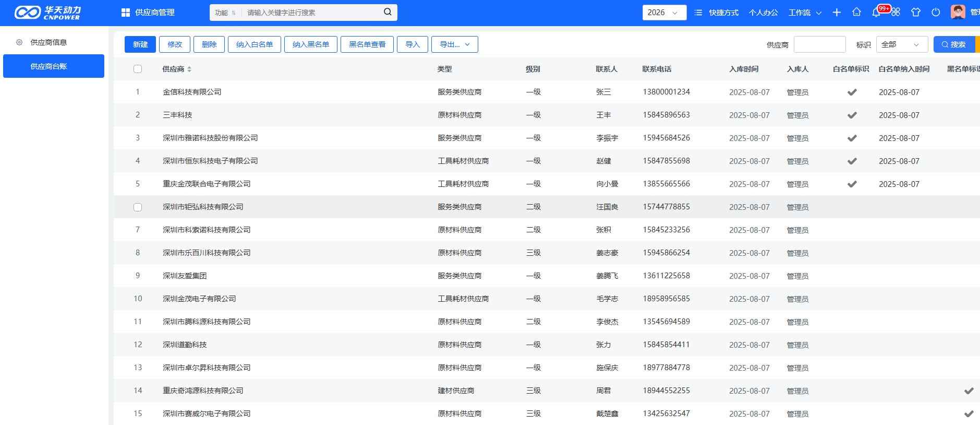Click the 纳入黑名单 button
Screen dimensions: 980x425
[311, 44]
